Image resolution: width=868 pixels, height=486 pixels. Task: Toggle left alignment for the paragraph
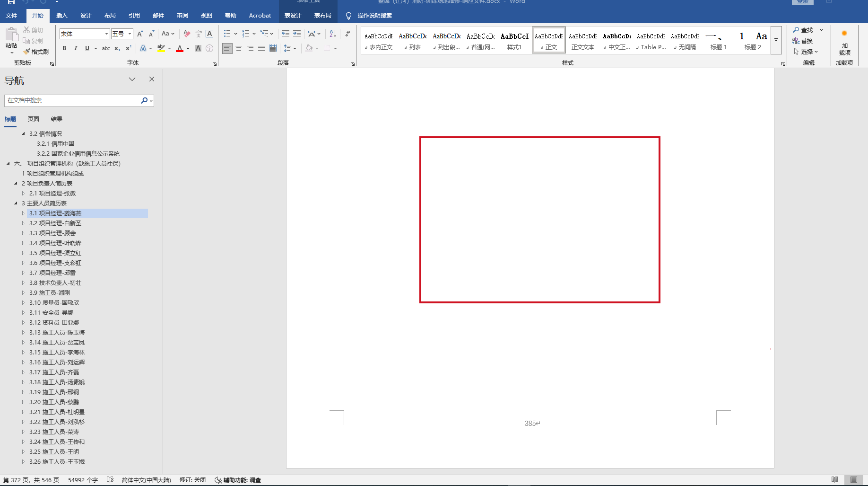227,48
